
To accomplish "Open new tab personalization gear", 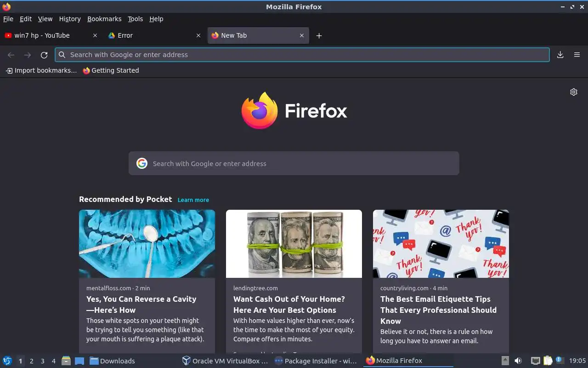I will coord(574,92).
